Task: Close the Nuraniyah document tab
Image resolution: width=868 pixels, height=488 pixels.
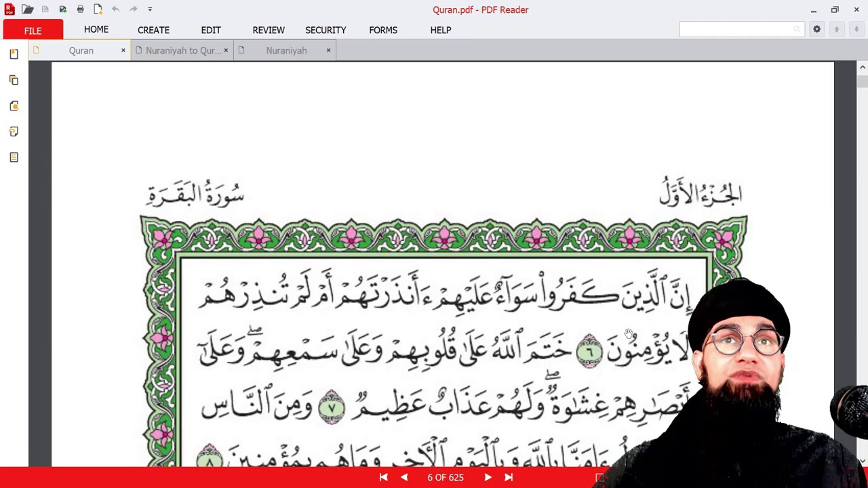Action: click(328, 50)
